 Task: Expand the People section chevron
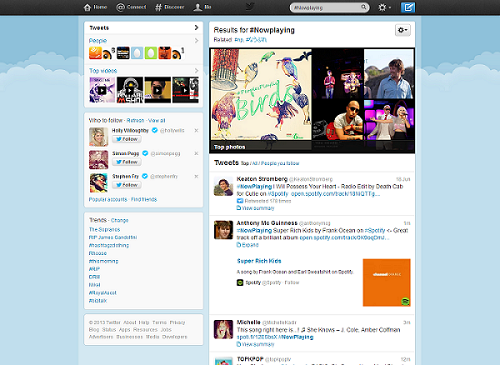point(196,41)
